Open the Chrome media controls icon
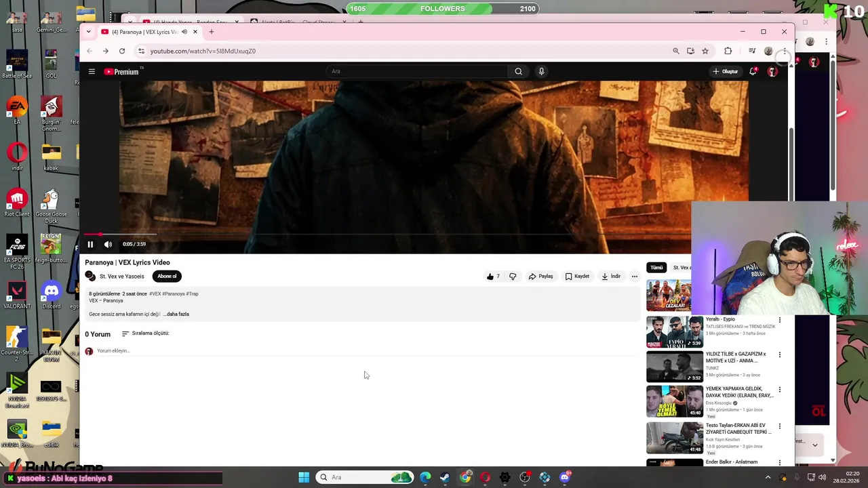Viewport: 868px width, 488px height. click(x=752, y=51)
